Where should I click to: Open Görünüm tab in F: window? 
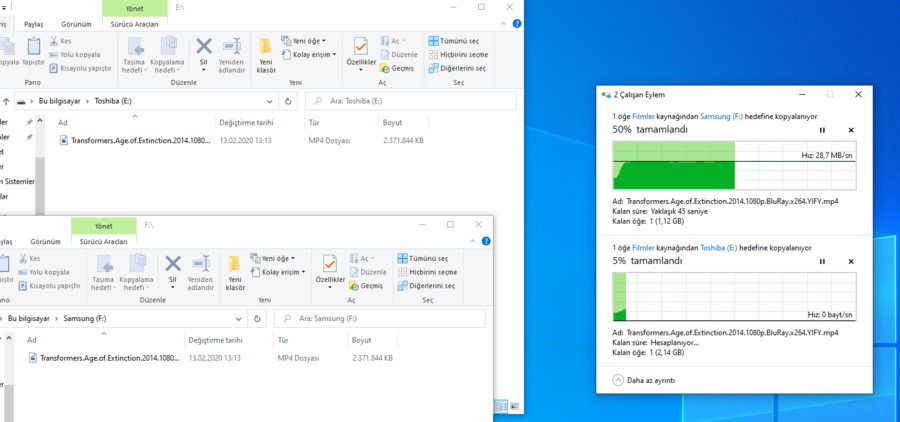(x=45, y=242)
